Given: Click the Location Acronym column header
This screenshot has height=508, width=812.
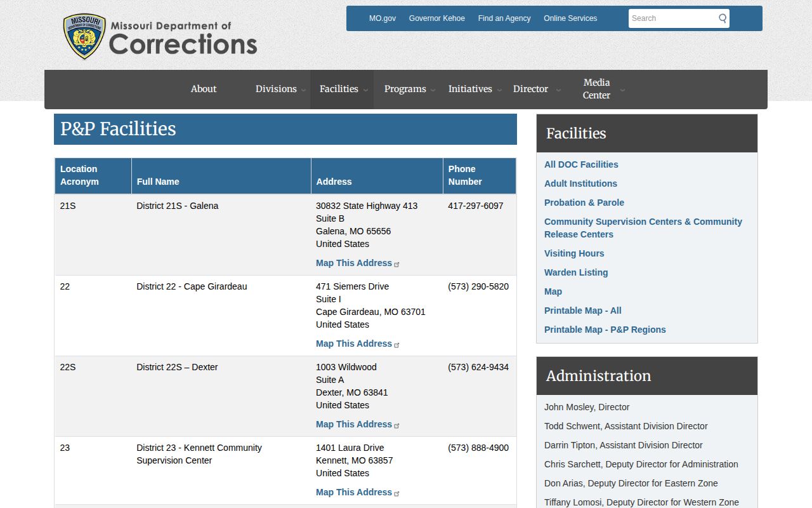Looking at the screenshot, I should pyautogui.click(x=93, y=175).
